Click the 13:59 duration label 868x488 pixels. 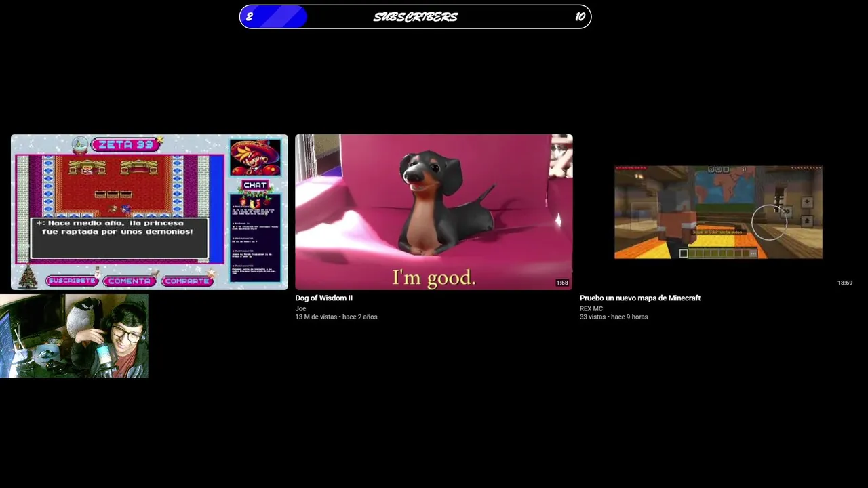(845, 283)
